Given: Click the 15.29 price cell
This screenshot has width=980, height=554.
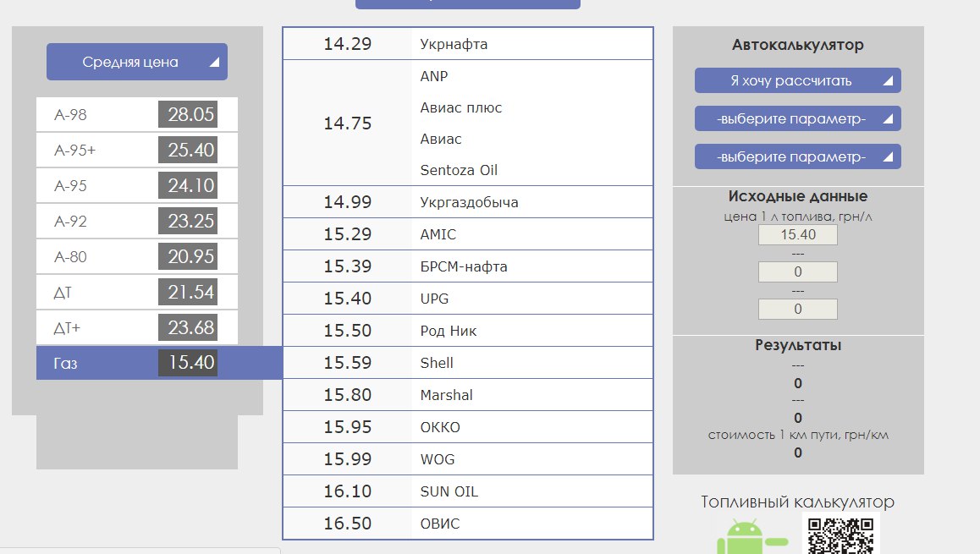Looking at the screenshot, I should (348, 234).
